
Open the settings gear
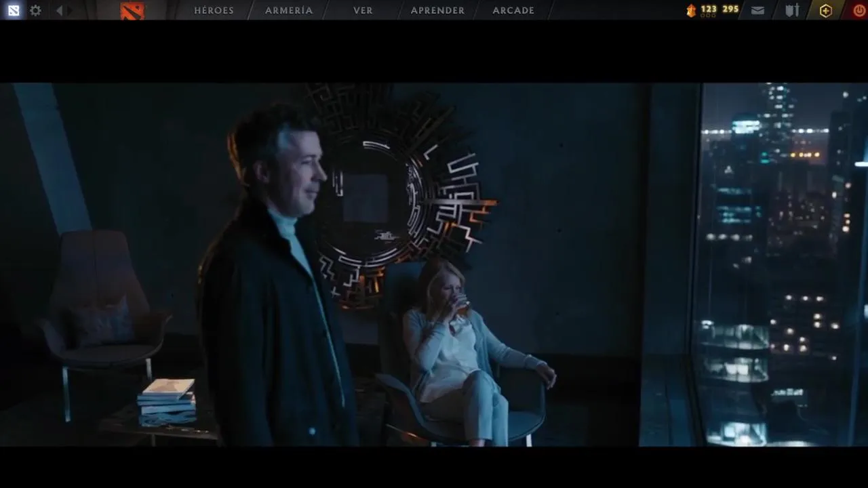point(35,10)
